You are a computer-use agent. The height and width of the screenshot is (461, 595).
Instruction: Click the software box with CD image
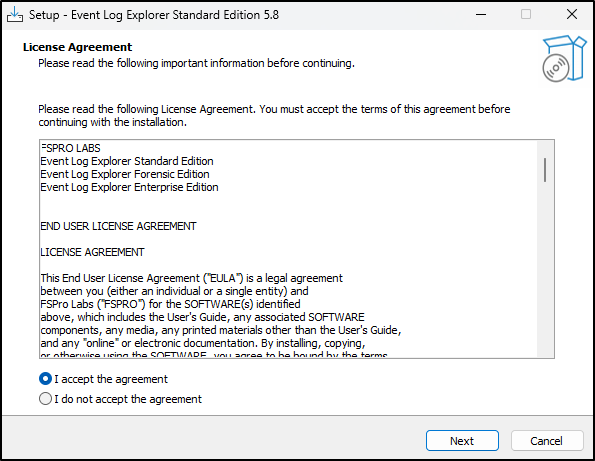pos(564,58)
